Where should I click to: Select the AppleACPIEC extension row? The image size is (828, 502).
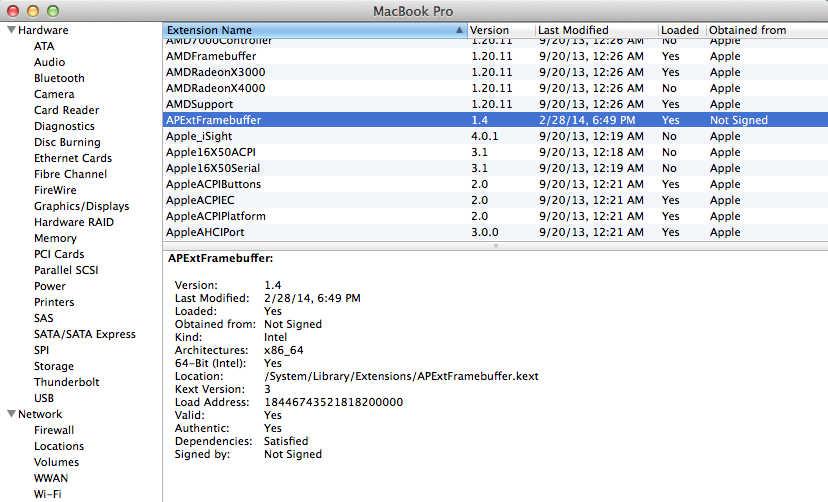(x=495, y=200)
